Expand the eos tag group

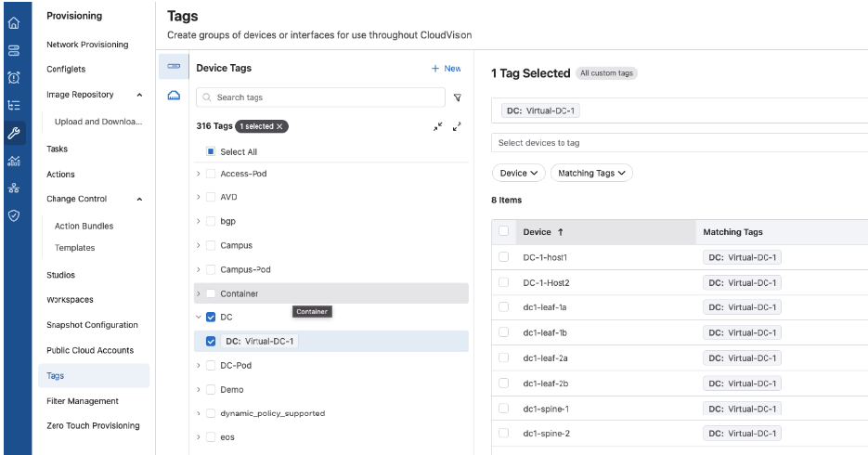[x=199, y=437]
